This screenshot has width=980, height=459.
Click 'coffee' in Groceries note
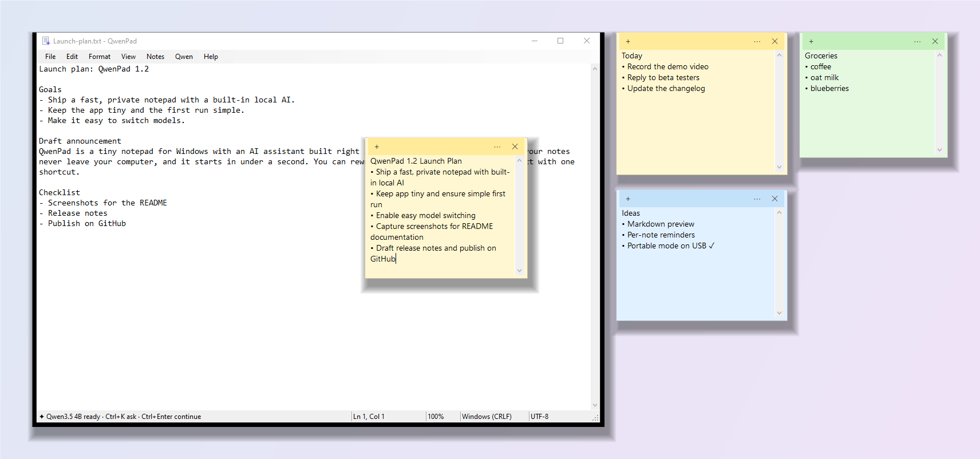[x=820, y=67]
